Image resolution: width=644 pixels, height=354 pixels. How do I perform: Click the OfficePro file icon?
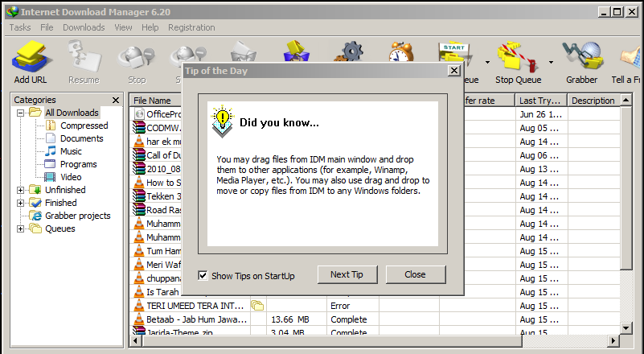coord(139,114)
